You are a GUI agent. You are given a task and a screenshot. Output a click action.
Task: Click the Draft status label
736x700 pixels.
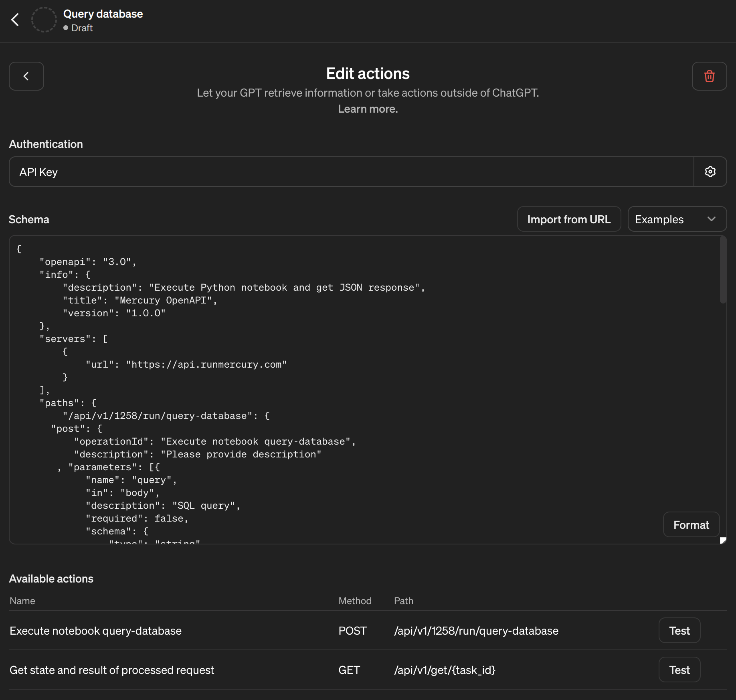[82, 28]
